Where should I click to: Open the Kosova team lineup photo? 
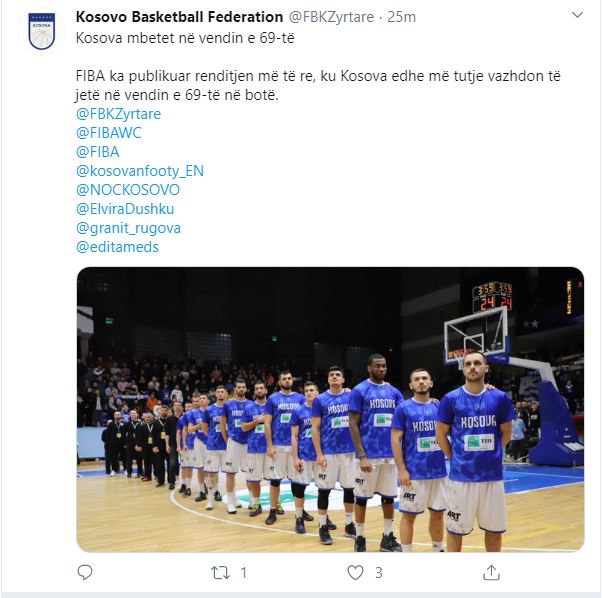point(330,410)
